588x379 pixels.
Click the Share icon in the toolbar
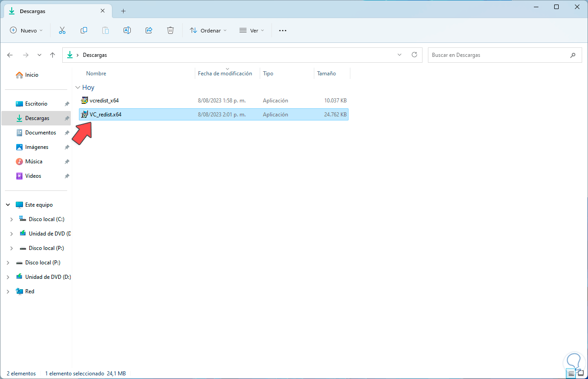[x=149, y=30]
